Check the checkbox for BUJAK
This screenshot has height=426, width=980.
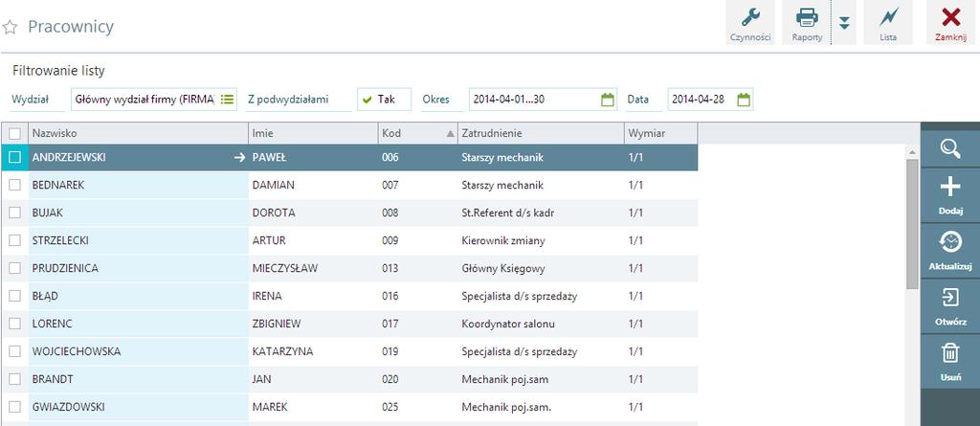(15, 213)
